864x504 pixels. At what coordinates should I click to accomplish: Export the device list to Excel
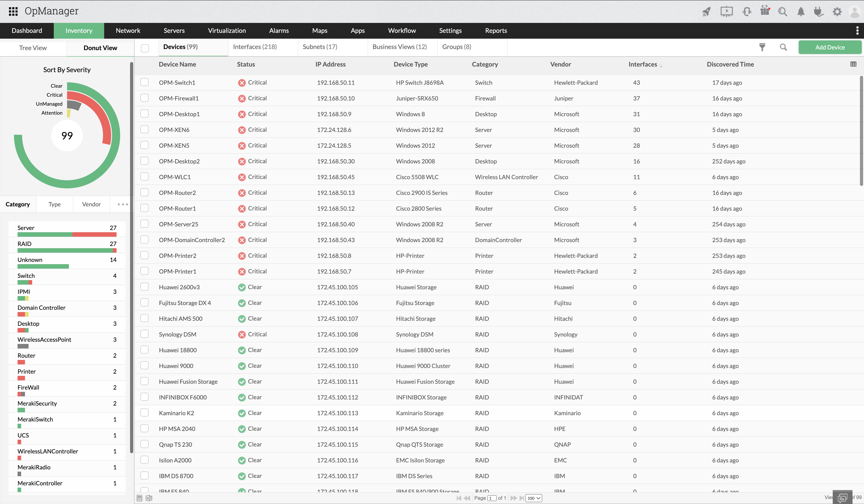tap(149, 498)
